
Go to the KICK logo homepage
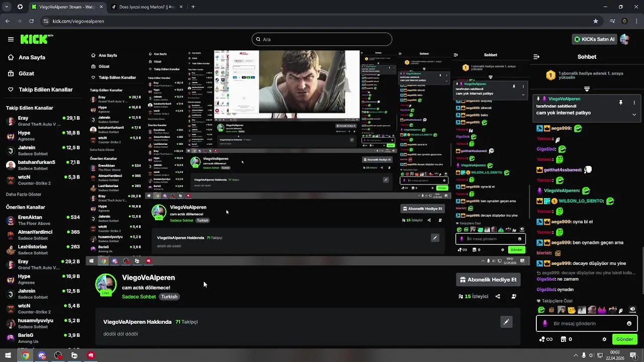point(37,39)
